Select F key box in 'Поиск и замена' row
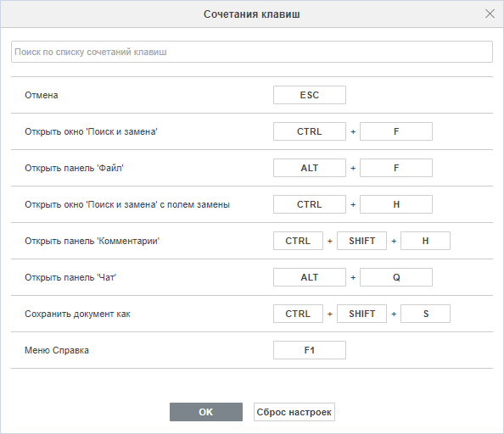 396,131
